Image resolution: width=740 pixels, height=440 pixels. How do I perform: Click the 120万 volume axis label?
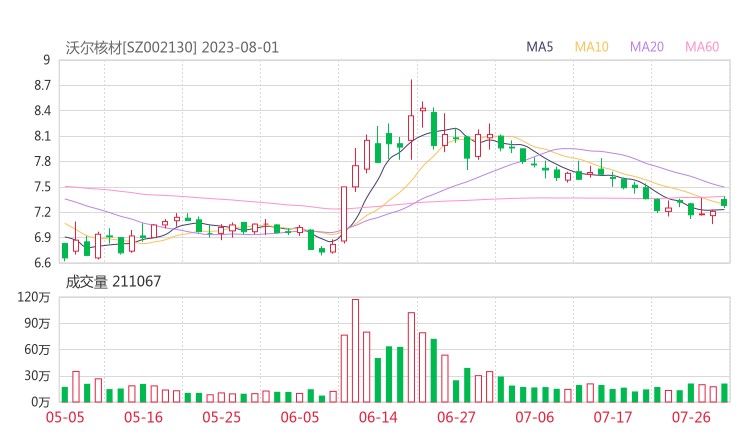point(34,297)
